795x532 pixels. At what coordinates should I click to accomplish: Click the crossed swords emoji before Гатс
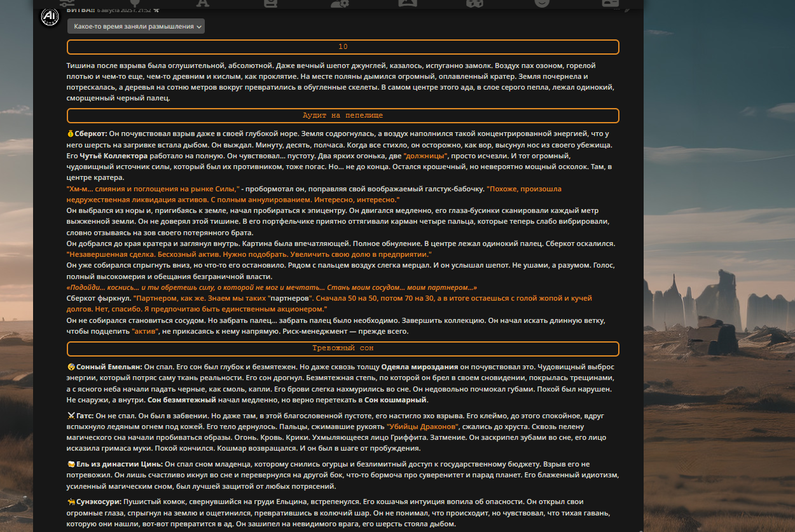click(x=70, y=415)
